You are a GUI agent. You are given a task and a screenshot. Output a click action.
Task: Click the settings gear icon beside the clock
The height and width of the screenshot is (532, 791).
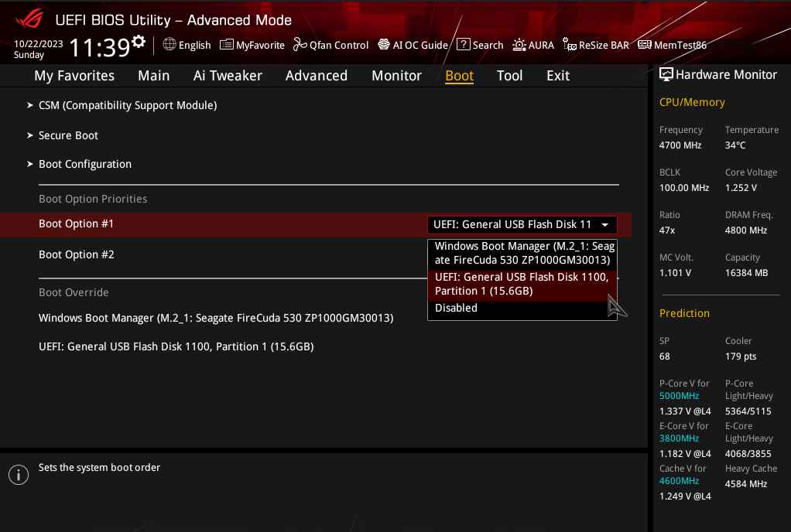(139, 42)
